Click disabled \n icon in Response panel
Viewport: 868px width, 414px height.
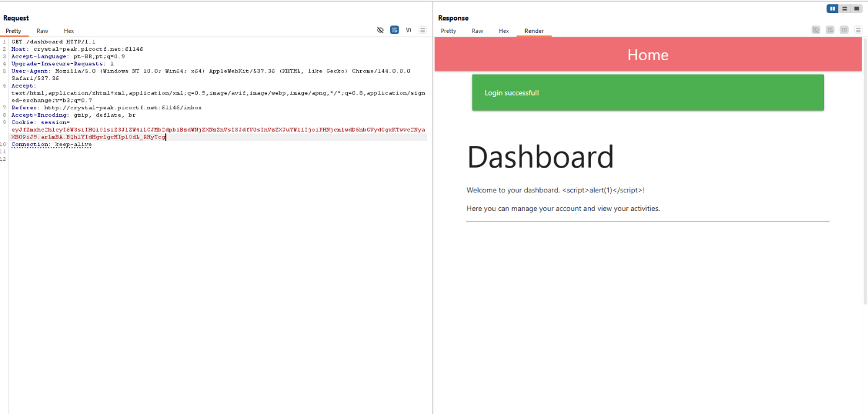[x=844, y=30]
